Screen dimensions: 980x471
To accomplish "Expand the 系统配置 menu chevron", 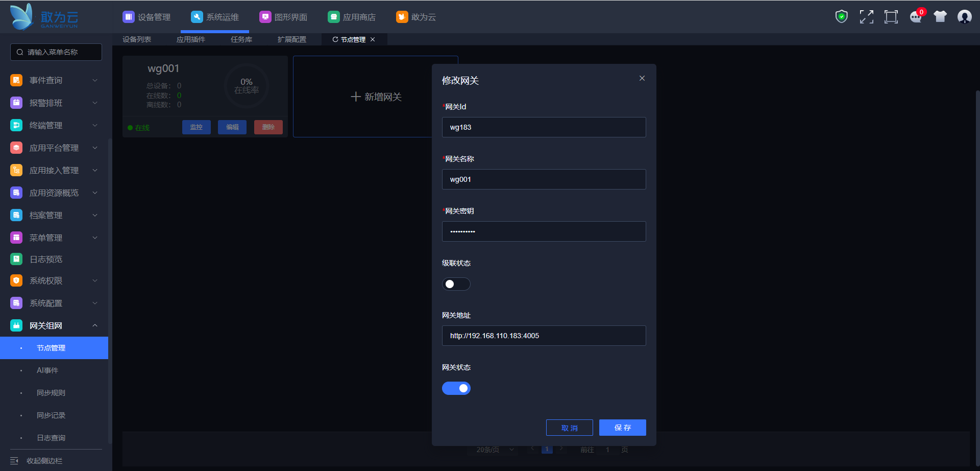I will pyautogui.click(x=95, y=303).
